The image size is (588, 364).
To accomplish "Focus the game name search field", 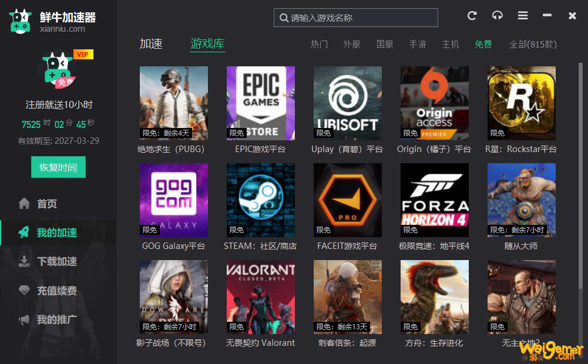I will [356, 18].
